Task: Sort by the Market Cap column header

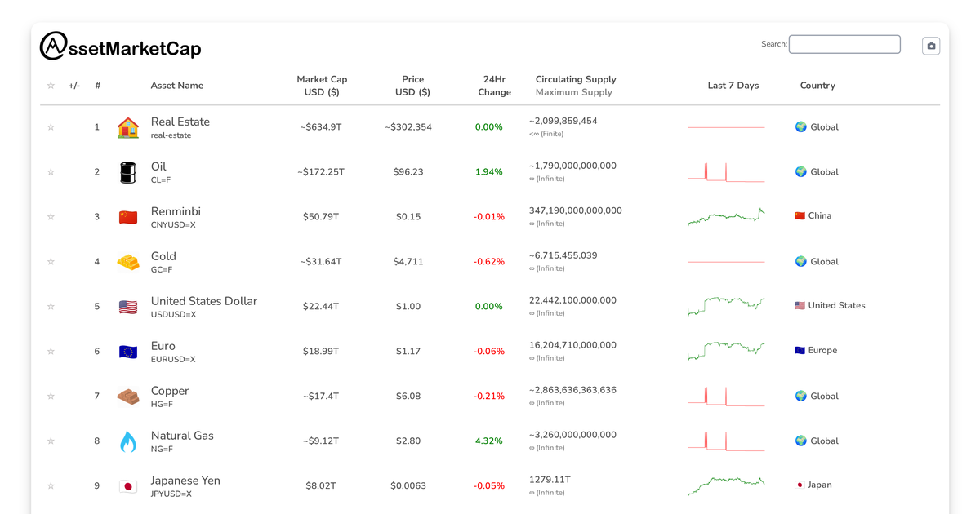Action: (x=323, y=85)
